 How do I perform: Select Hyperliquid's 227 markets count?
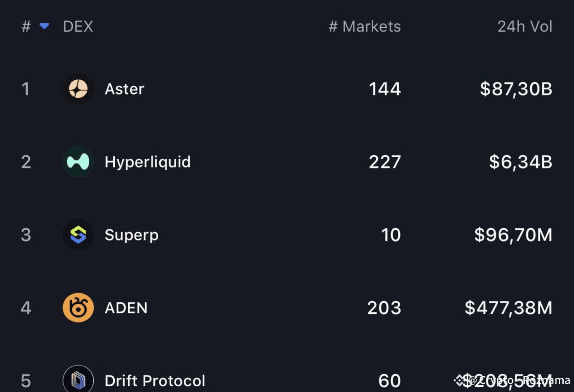(385, 162)
